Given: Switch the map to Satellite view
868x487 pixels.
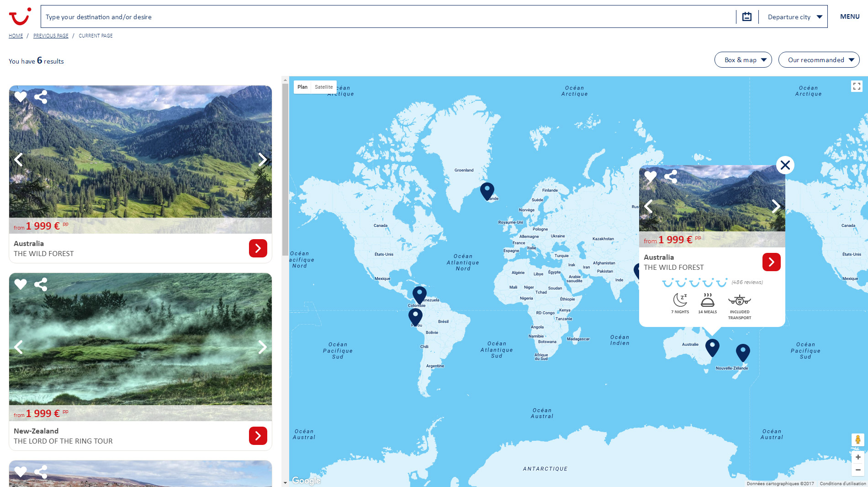Looking at the screenshot, I should [323, 87].
